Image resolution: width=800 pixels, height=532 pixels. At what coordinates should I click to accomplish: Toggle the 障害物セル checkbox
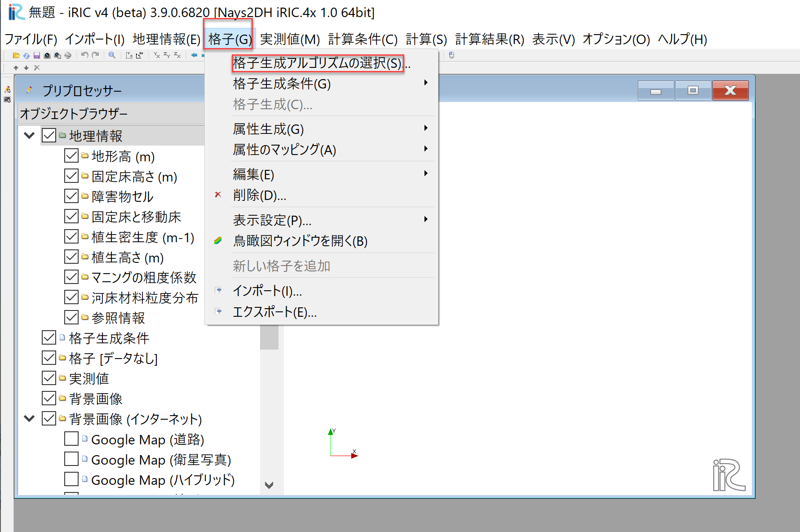71,196
